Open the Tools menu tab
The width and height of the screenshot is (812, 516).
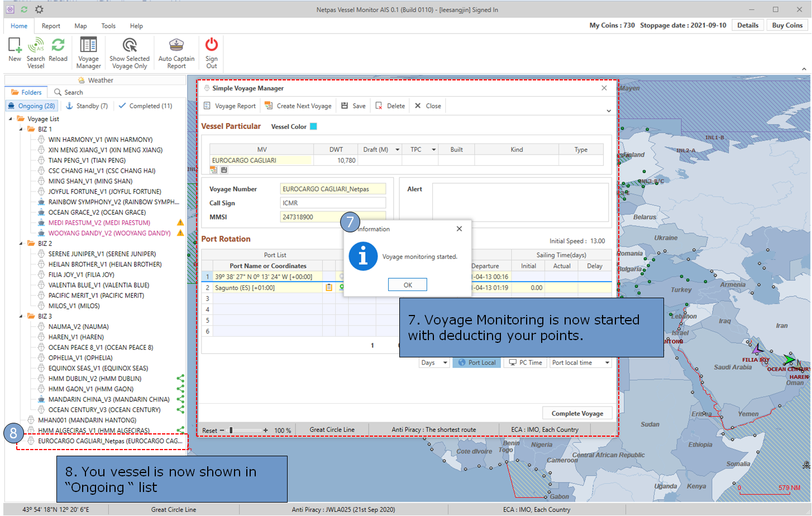(x=108, y=26)
